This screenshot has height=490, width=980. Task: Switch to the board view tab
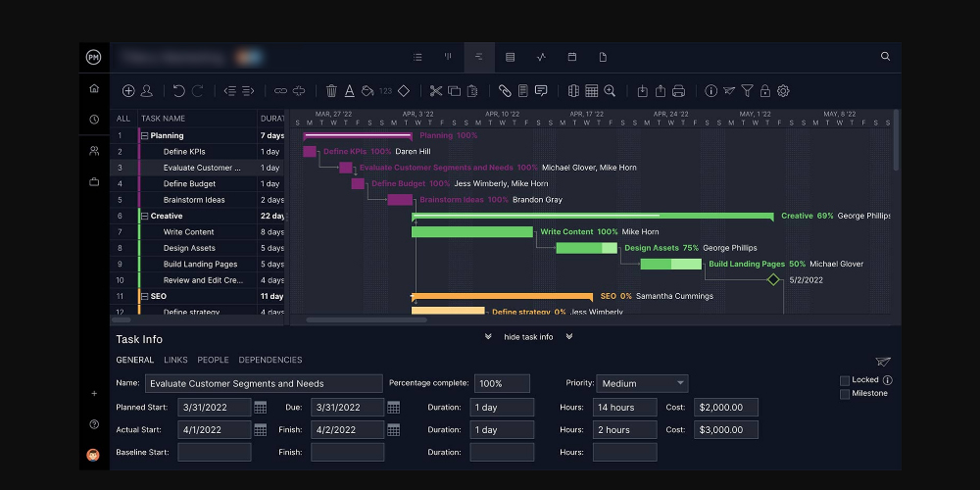point(448,57)
